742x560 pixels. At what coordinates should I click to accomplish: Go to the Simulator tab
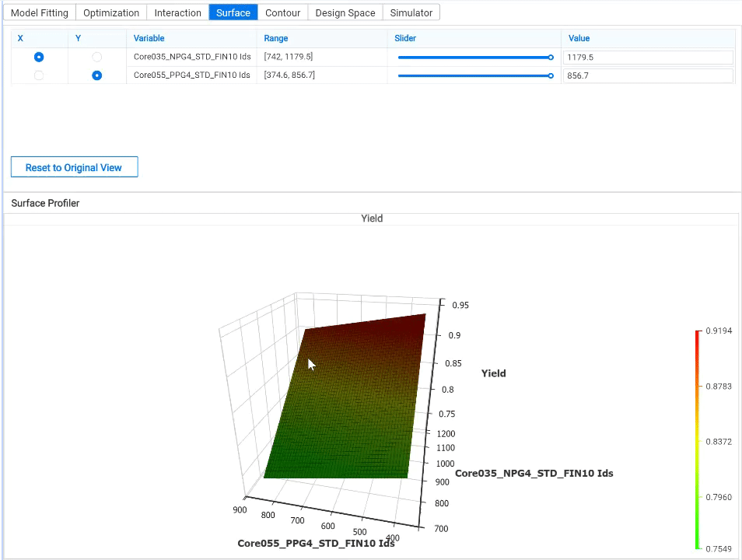point(411,12)
